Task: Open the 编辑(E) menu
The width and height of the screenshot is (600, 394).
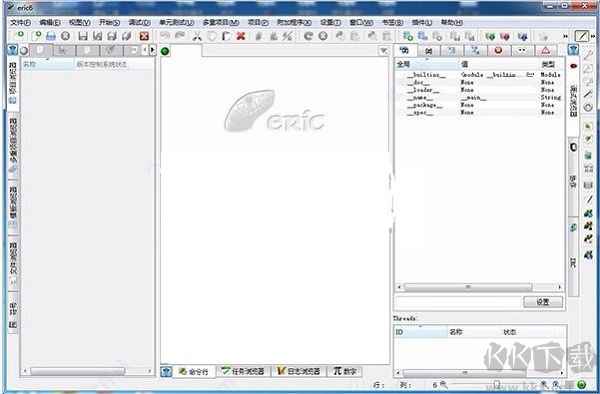Action: point(50,23)
